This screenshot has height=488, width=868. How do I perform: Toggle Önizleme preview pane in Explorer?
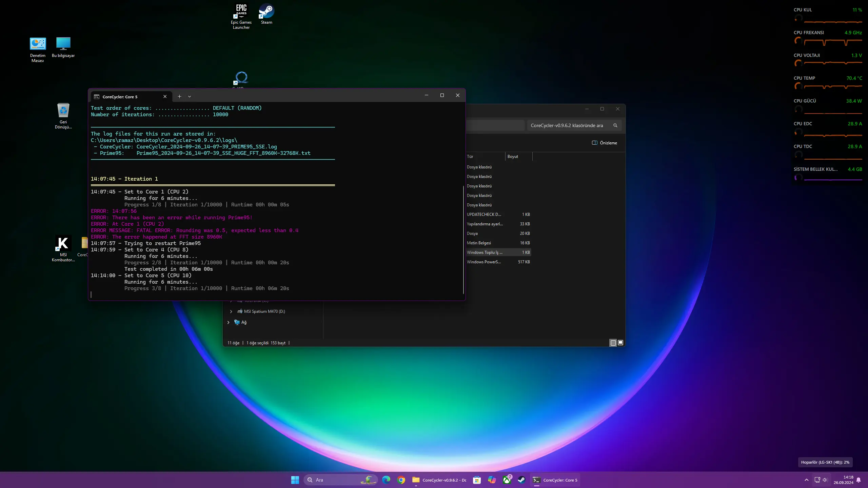click(x=605, y=143)
